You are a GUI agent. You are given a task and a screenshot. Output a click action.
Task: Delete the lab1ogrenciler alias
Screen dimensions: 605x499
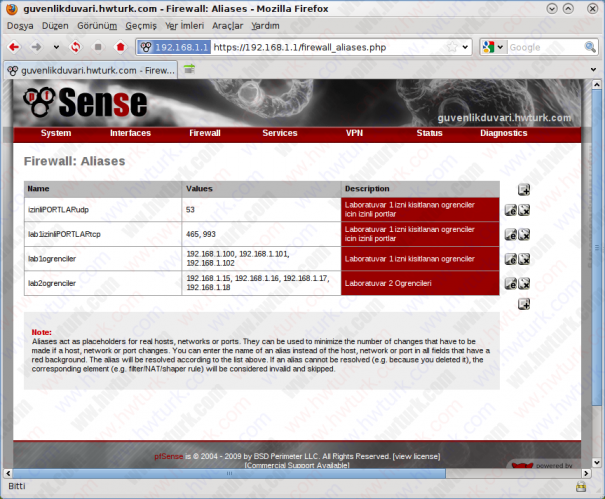(524, 259)
